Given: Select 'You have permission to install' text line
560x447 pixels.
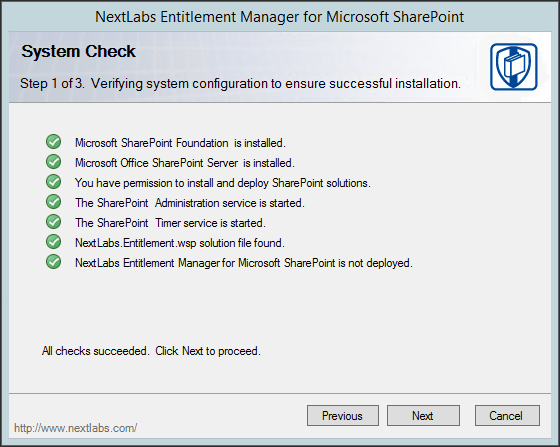Looking at the screenshot, I should [x=223, y=183].
